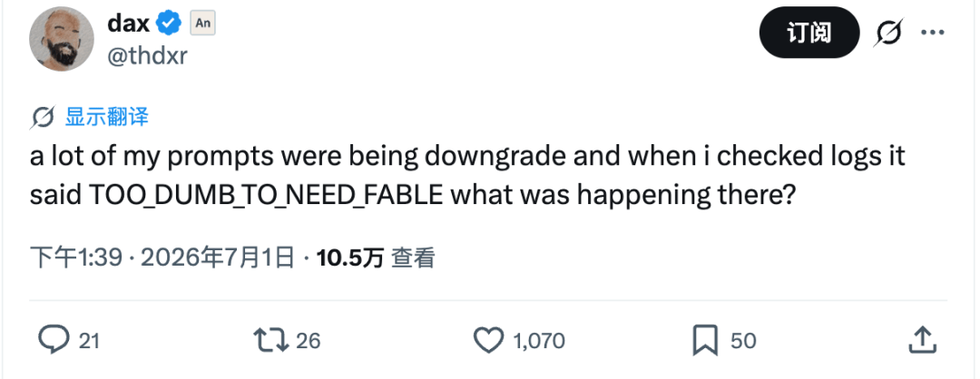Show the translation via 显示翻译 link
980x379 pixels.
coord(106,117)
